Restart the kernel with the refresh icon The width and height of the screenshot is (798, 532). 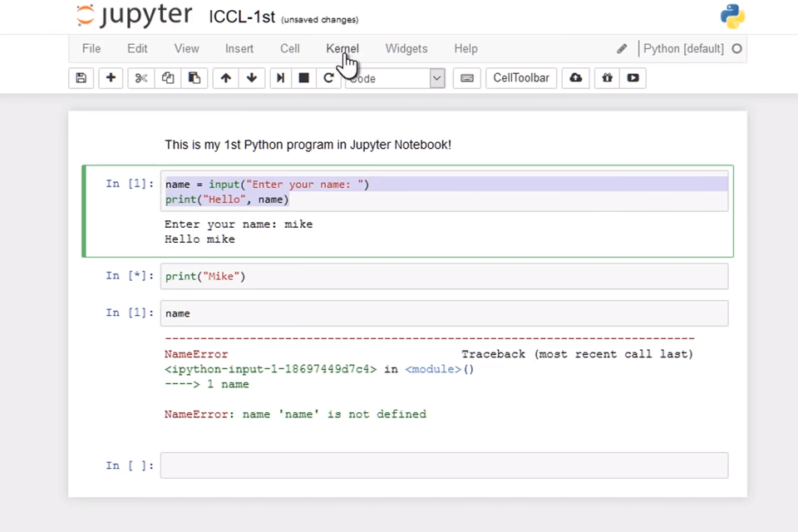point(328,77)
